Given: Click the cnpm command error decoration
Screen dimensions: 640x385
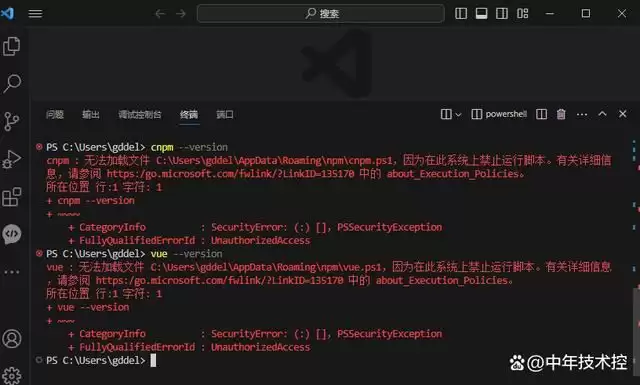Looking at the screenshot, I should pyautogui.click(x=39, y=147).
